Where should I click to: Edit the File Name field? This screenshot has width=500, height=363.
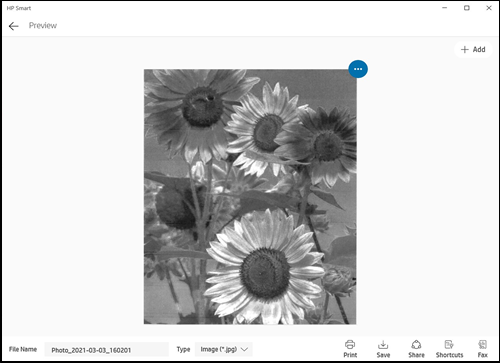pos(106,350)
